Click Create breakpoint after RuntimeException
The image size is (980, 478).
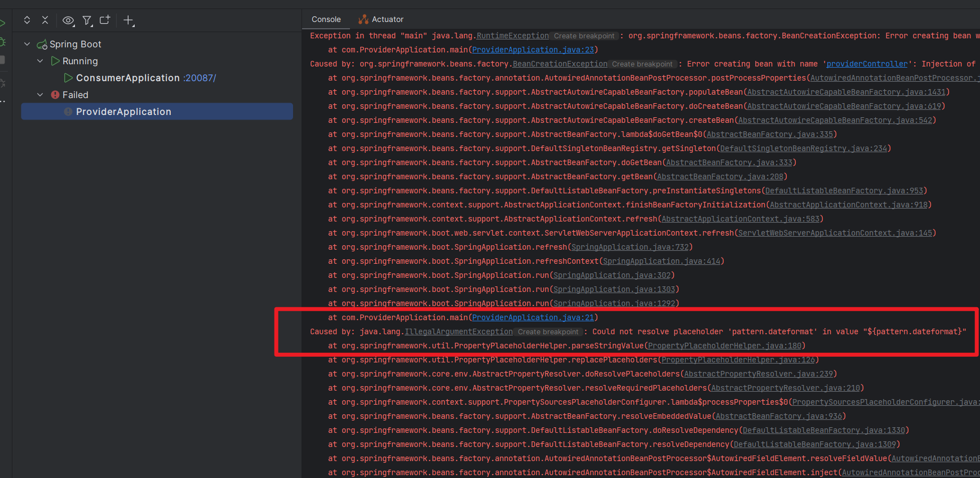pos(584,36)
